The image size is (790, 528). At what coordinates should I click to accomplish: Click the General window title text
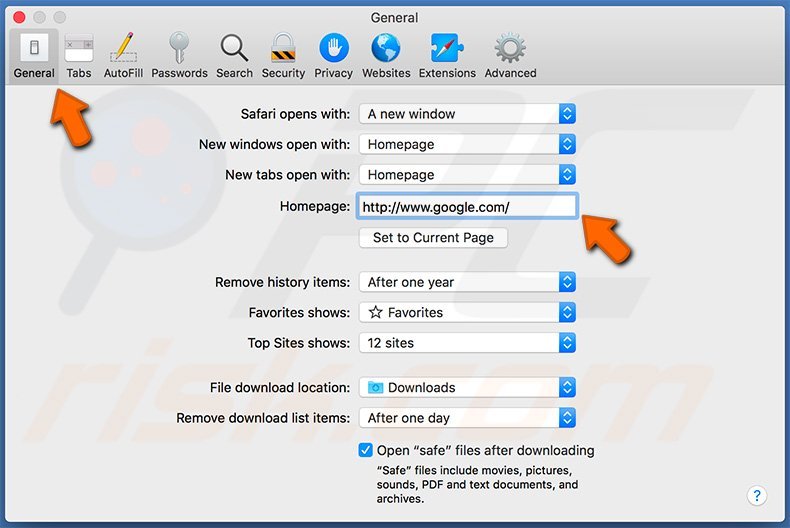394,18
